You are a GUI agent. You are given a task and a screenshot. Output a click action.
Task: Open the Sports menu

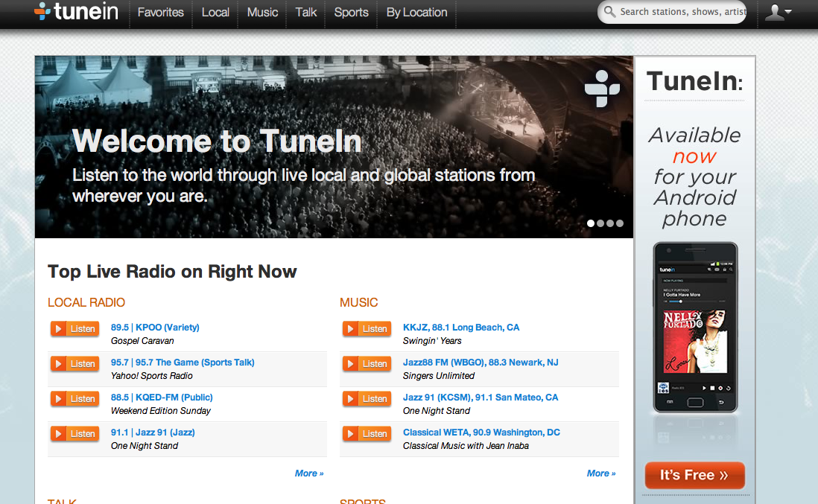(351, 12)
